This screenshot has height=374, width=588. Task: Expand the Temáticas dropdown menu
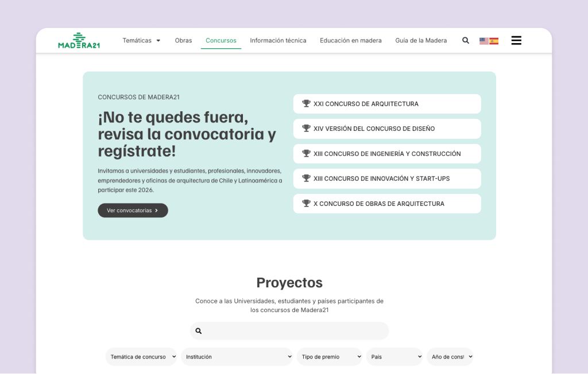141,41
